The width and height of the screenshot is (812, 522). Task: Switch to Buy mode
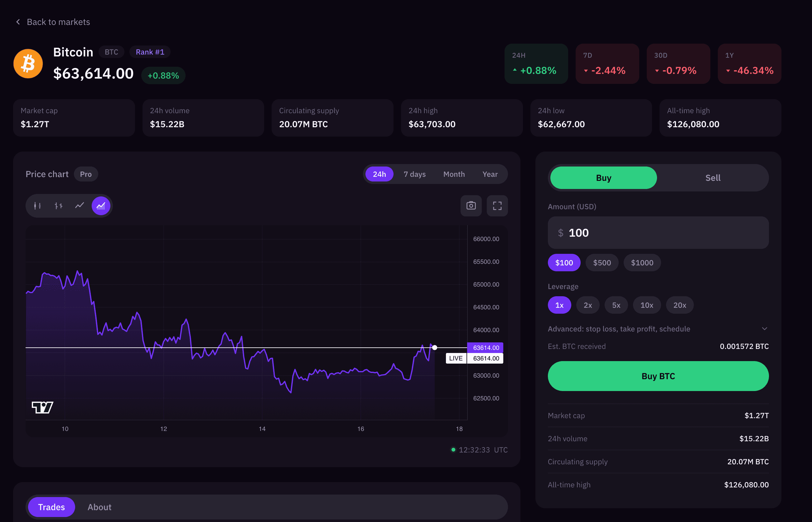[x=604, y=178]
